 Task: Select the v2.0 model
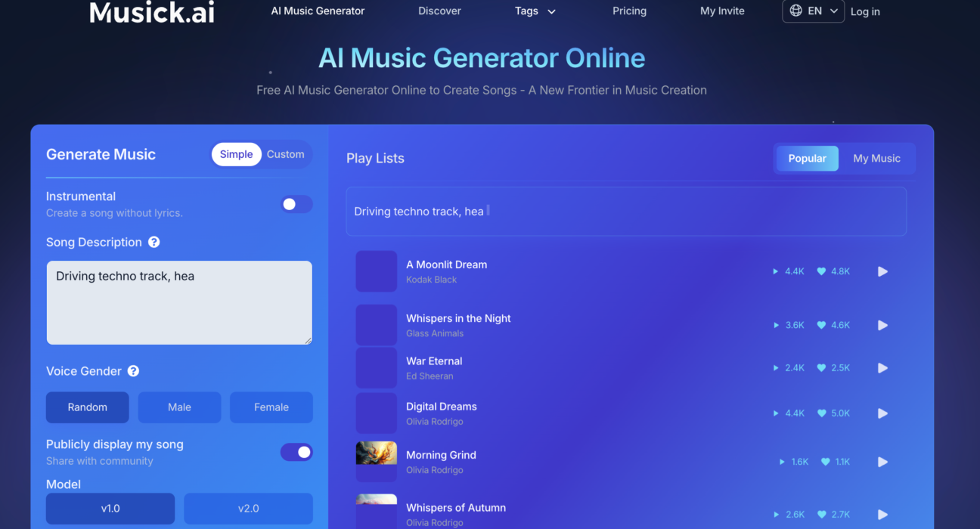(248, 509)
